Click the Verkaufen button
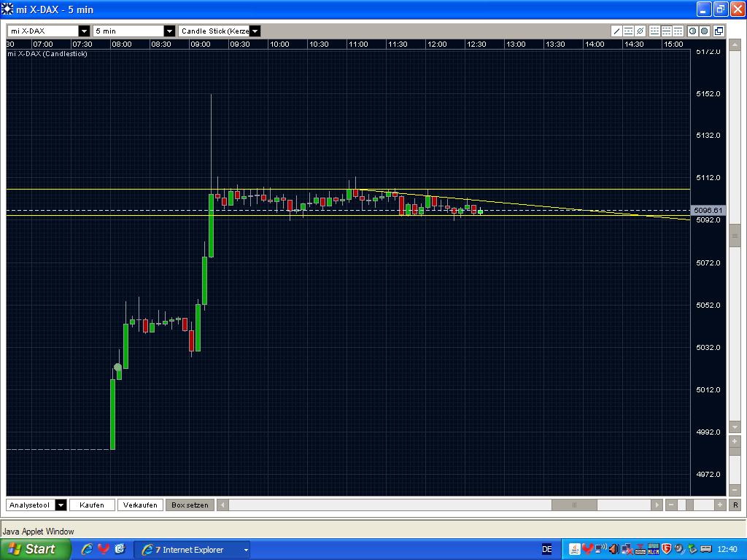Screen dimensions: 747x560 (x=140, y=505)
